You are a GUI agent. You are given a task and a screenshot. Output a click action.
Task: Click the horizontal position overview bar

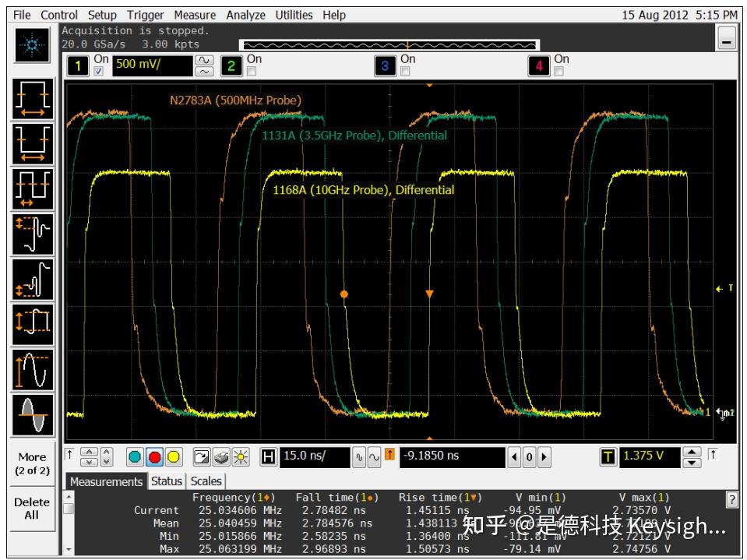click(388, 44)
